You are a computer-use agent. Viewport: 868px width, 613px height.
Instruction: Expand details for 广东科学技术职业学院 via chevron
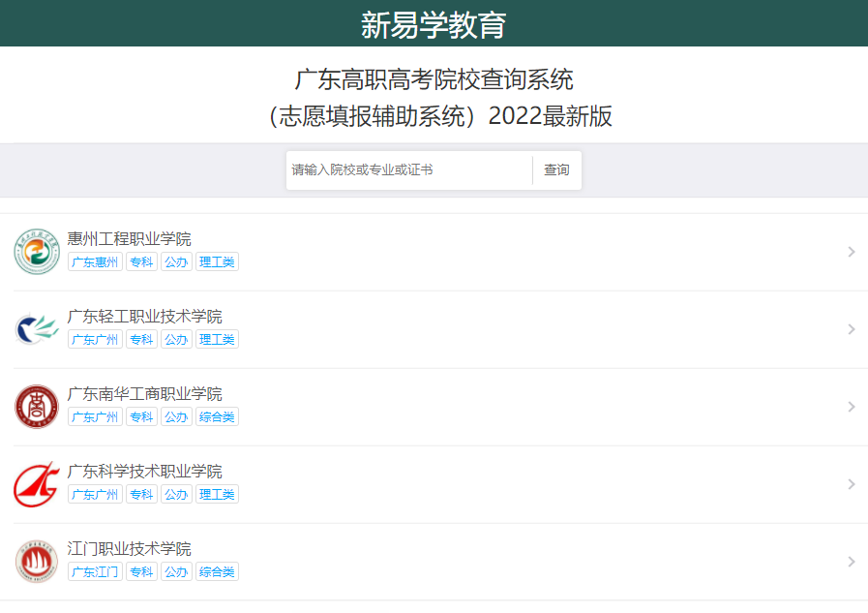click(852, 483)
